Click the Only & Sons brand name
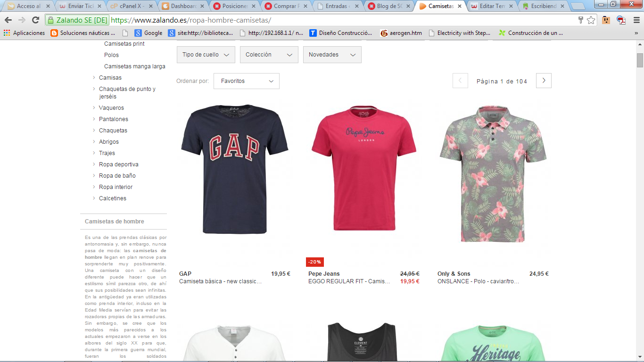 (x=454, y=274)
